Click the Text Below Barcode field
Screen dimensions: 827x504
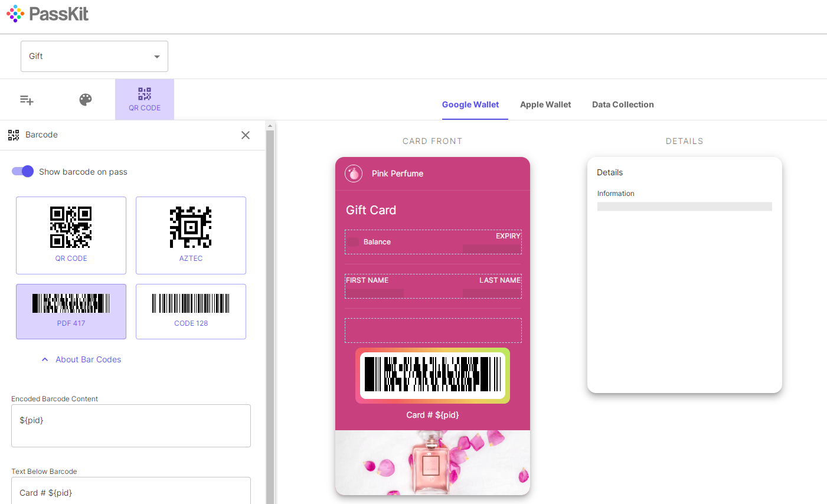click(131, 490)
